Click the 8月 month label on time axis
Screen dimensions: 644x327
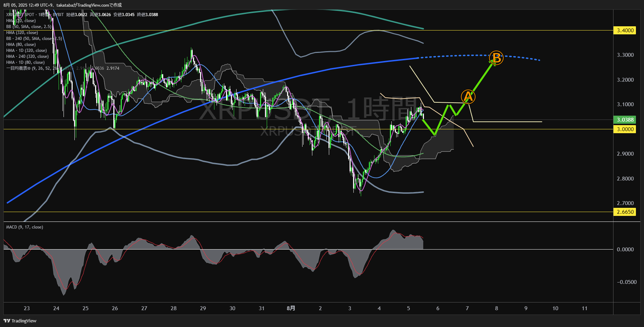291,308
